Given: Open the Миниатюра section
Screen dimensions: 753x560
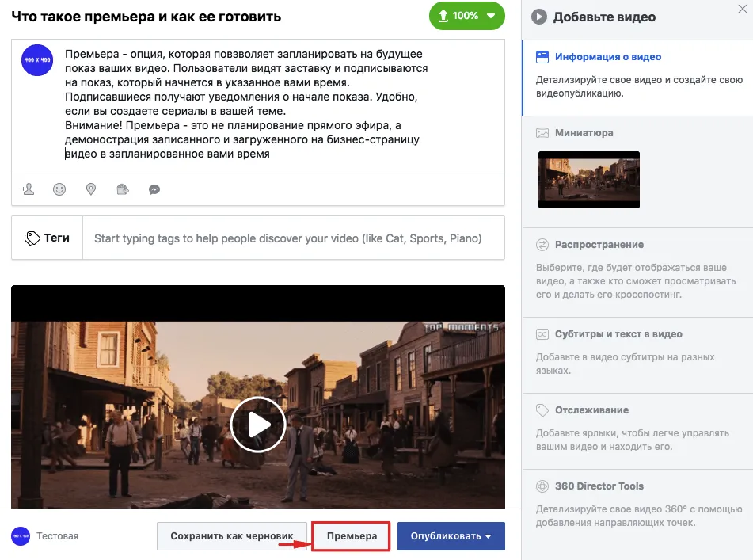Looking at the screenshot, I should 637,171.
